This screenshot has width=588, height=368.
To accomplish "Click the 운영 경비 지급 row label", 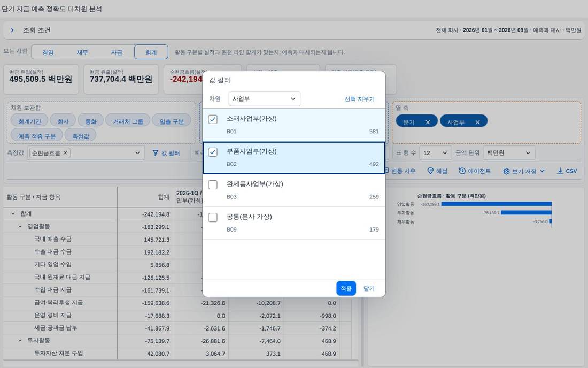I will click(53, 315).
